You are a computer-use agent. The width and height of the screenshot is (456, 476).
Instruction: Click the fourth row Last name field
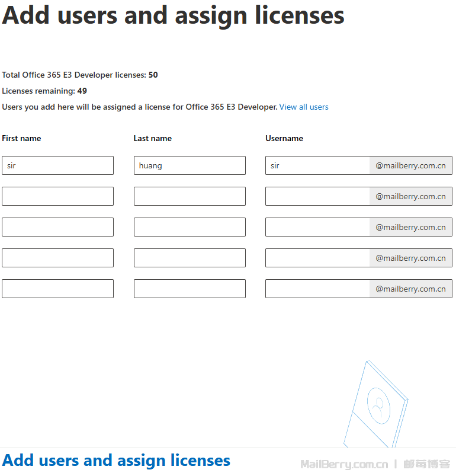point(190,258)
